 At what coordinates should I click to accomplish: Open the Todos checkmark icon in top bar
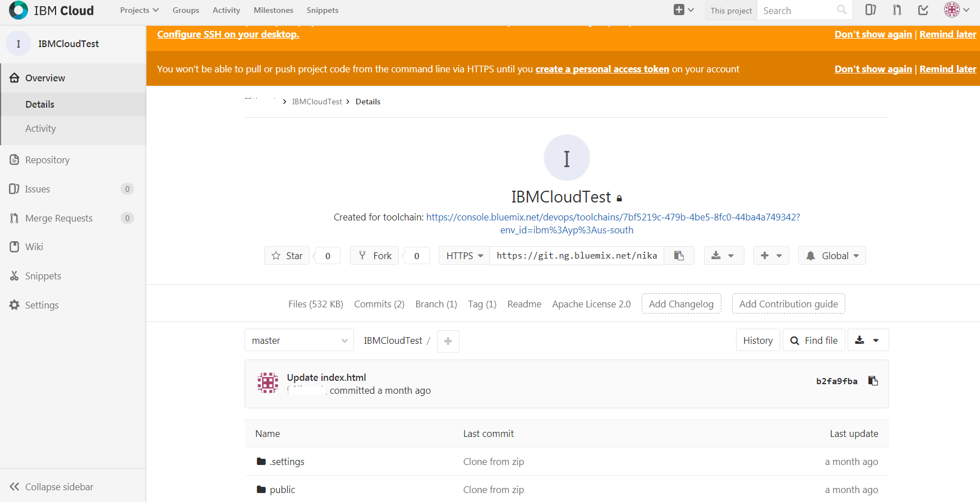pos(923,10)
